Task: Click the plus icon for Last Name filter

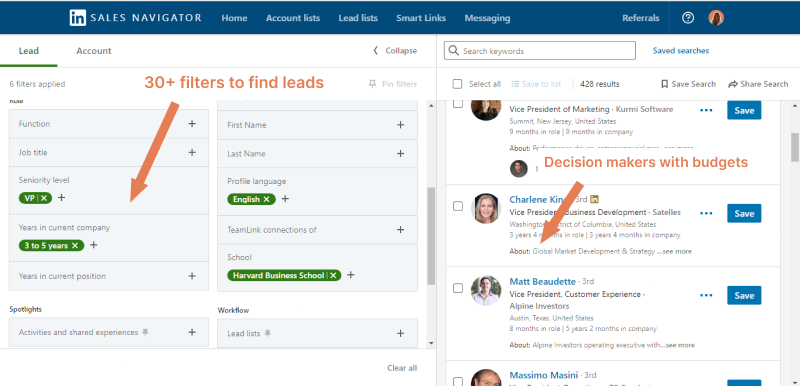Action: tap(401, 153)
